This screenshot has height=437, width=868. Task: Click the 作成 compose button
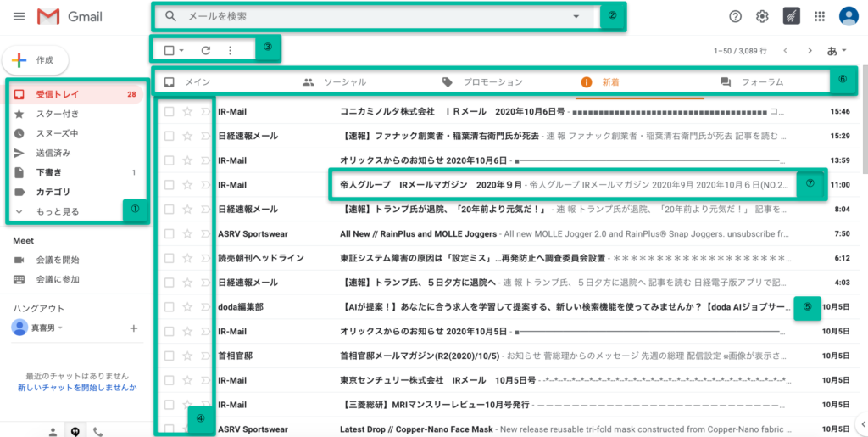(x=36, y=60)
